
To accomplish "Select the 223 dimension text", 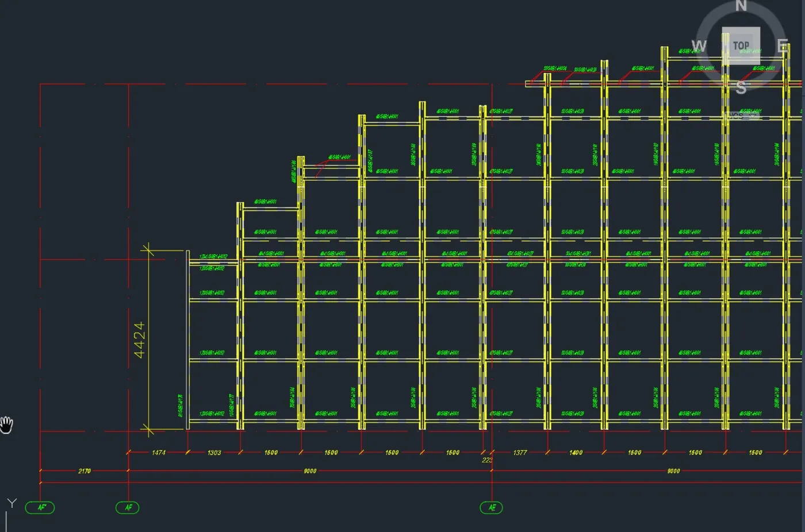I will [x=487, y=460].
